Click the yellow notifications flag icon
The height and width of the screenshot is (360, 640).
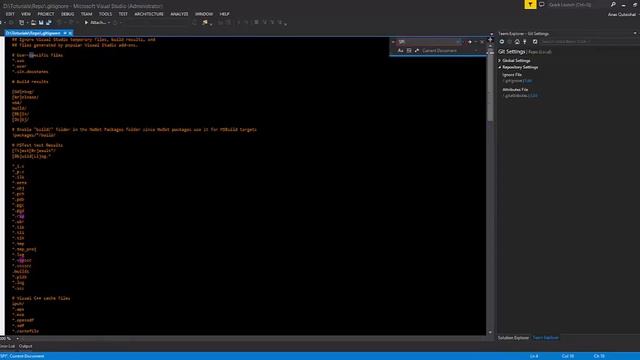click(530, 4)
